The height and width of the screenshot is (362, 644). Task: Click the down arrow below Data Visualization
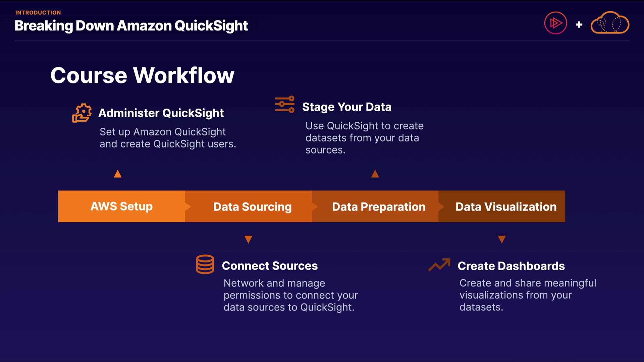click(502, 239)
